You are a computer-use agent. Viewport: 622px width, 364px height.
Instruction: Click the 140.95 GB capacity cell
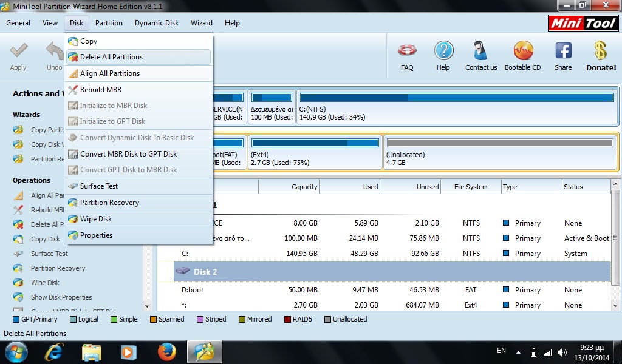coord(302,254)
